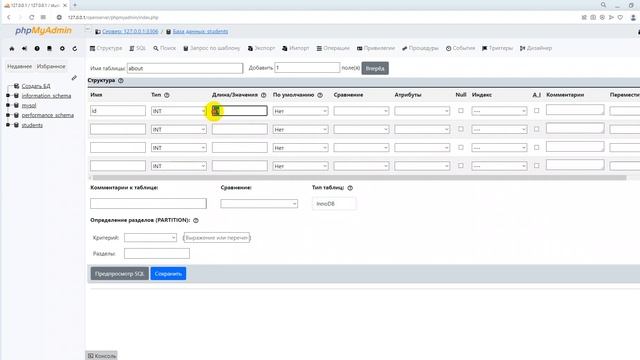Viewport: 640px width, 360px height.
Task: Click the Консоль icon at bottom
Action: 91,356
